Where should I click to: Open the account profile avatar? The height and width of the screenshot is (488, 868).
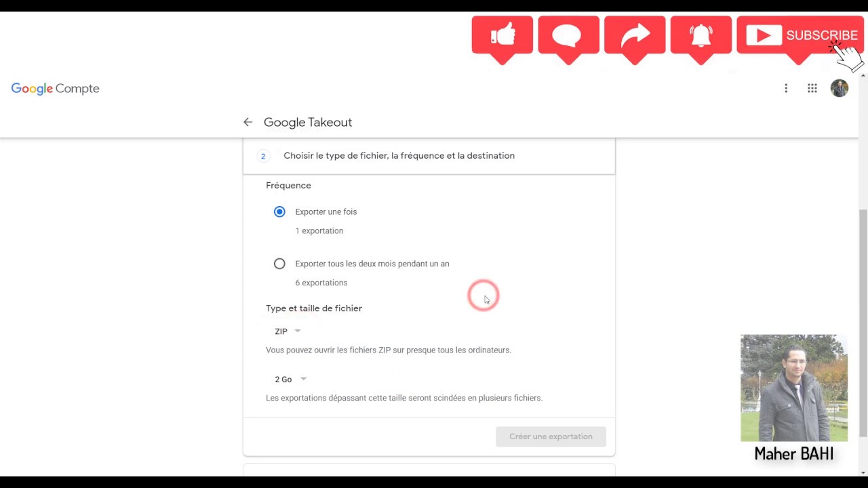click(x=840, y=88)
